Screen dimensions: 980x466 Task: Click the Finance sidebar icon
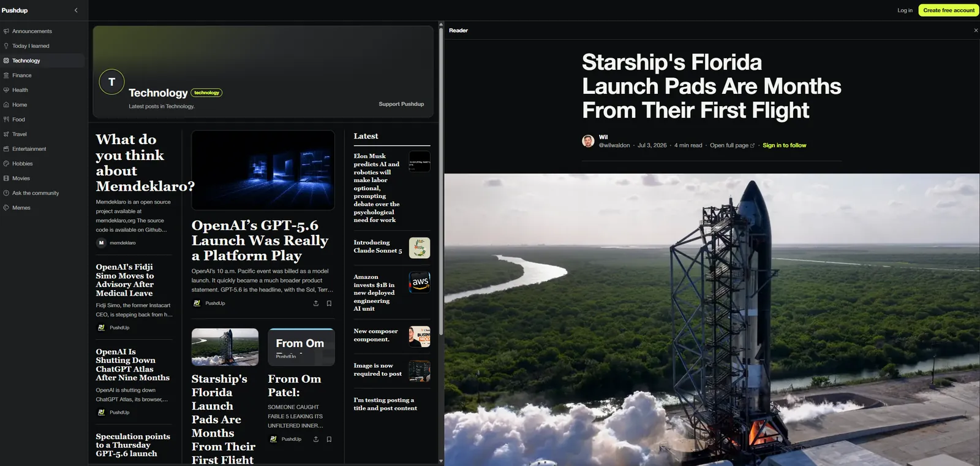click(6, 75)
